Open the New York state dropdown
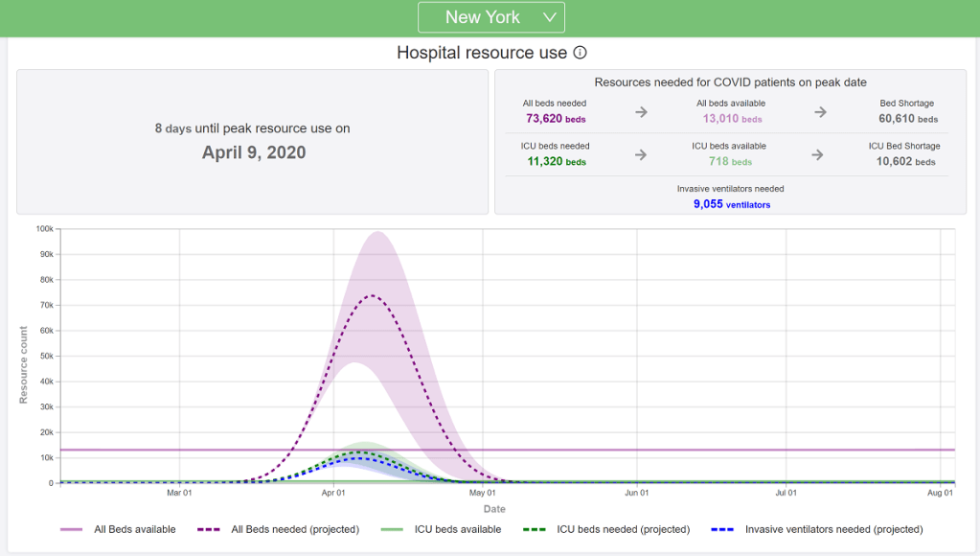Screen dimensions: 980x556 [490, 17]
